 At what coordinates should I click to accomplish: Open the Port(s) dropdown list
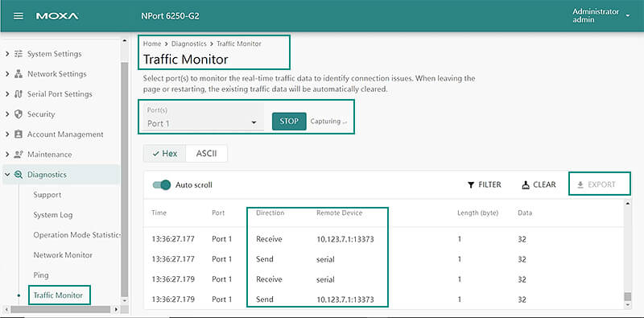pyautogui.click(x=203, y=117)
